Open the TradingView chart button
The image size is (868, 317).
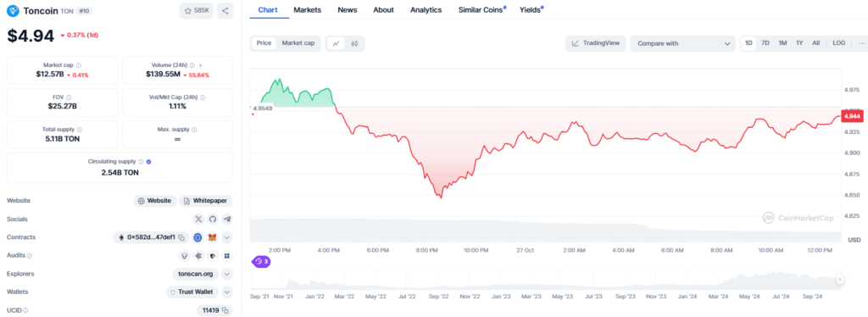(x=596, y=43)
